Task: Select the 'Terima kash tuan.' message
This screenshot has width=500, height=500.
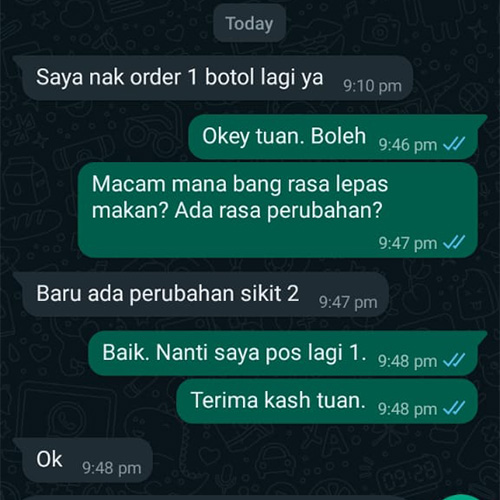Action: click(327, 401)
